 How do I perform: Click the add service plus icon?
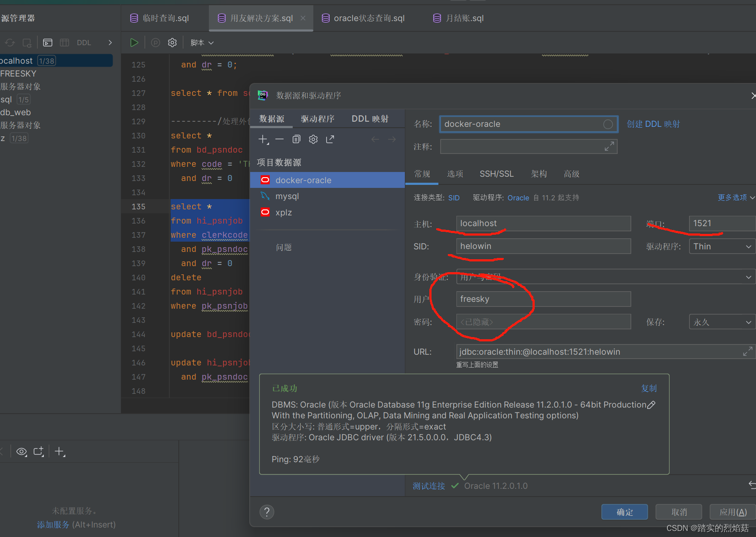[60, 451]
